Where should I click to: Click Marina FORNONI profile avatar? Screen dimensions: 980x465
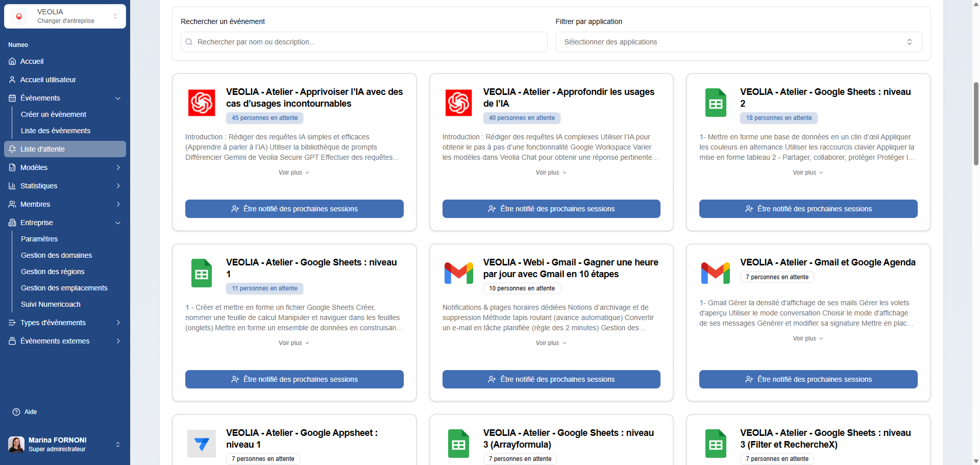click(x=16, y=444)
